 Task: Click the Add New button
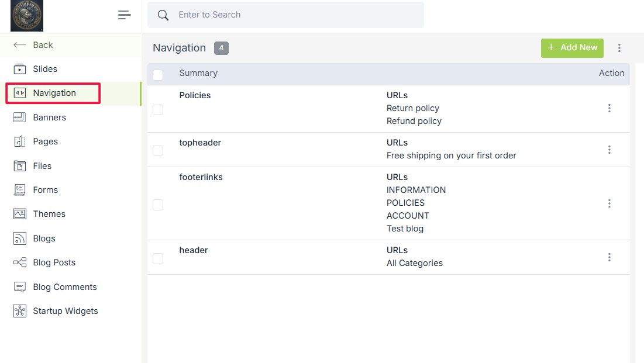coord(571,48)
